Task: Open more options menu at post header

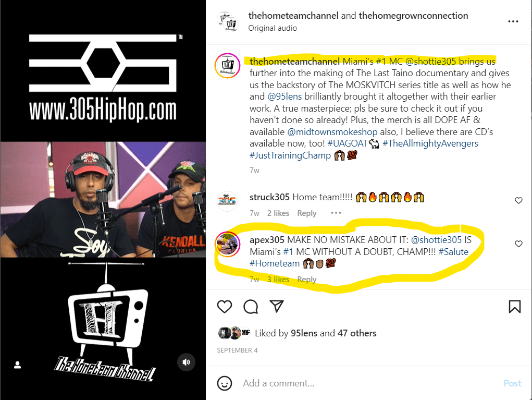Action: point(513,21)
